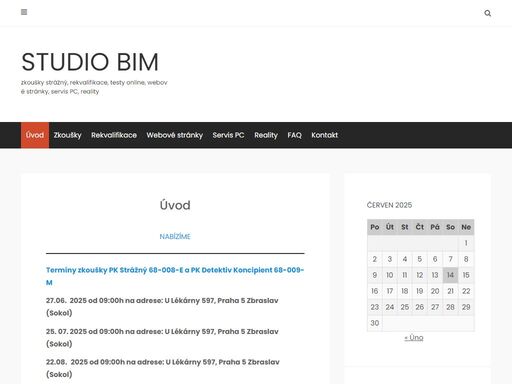The width and height of the screenshot is (512, 384).
Task: Click the ČERVEN 2025 calendar caption
Action: point(389,205)
